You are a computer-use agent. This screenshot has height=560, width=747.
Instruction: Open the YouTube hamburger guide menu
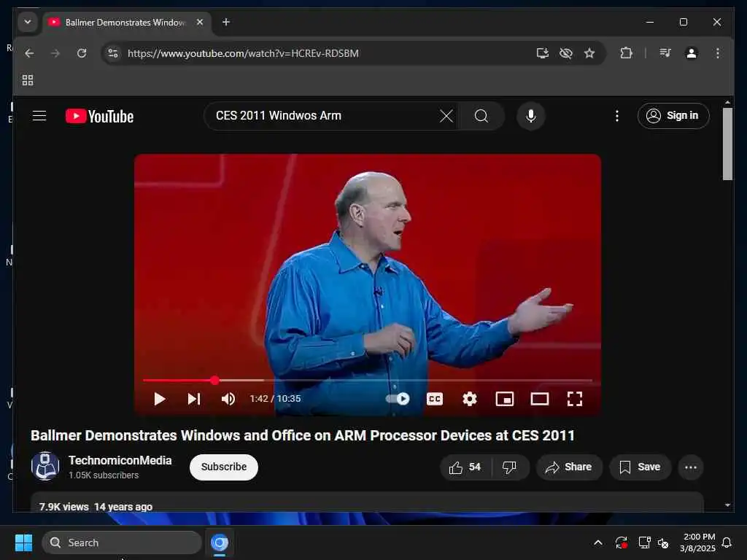39,116
